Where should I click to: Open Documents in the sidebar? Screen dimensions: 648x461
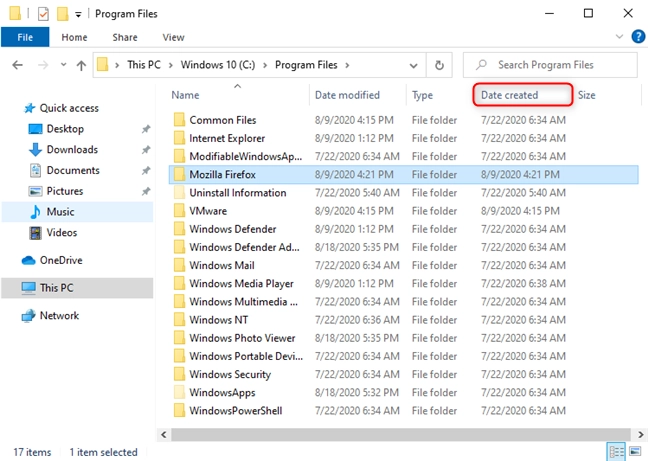click(x=73, y=170)
